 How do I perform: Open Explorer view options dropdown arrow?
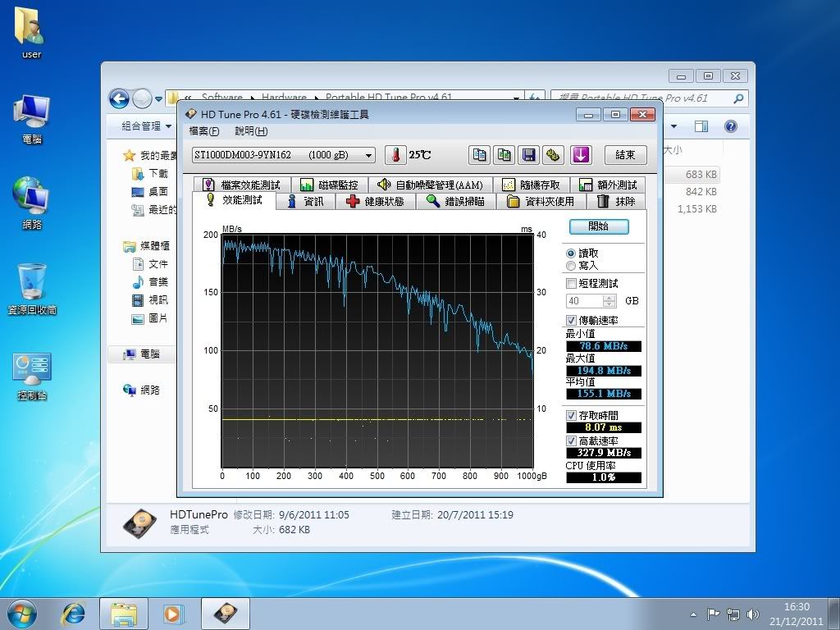tap(674, 126)
